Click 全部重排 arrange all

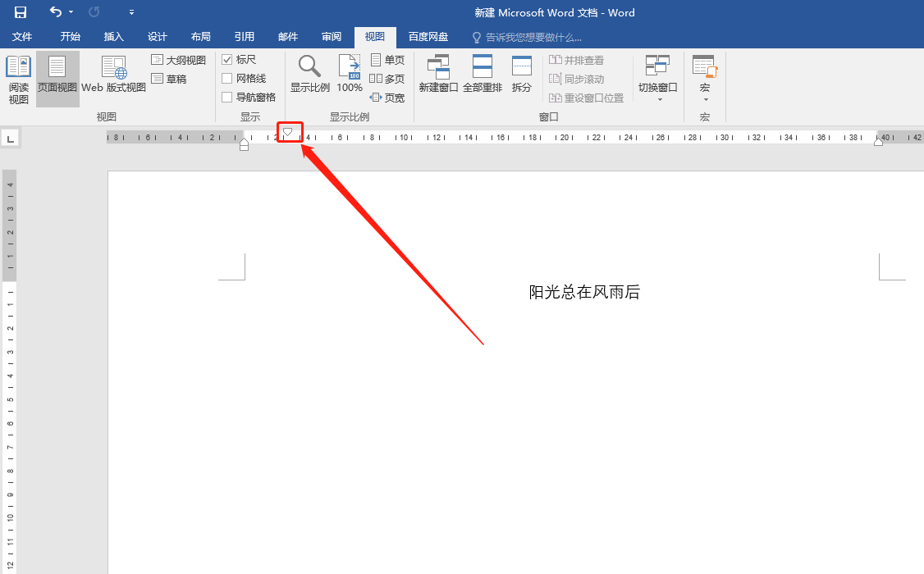(482, 74)
